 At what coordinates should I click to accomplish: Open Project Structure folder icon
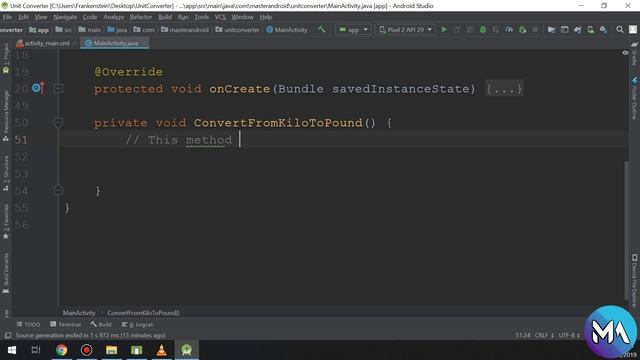pyautogui.click(x=551, y=29)
